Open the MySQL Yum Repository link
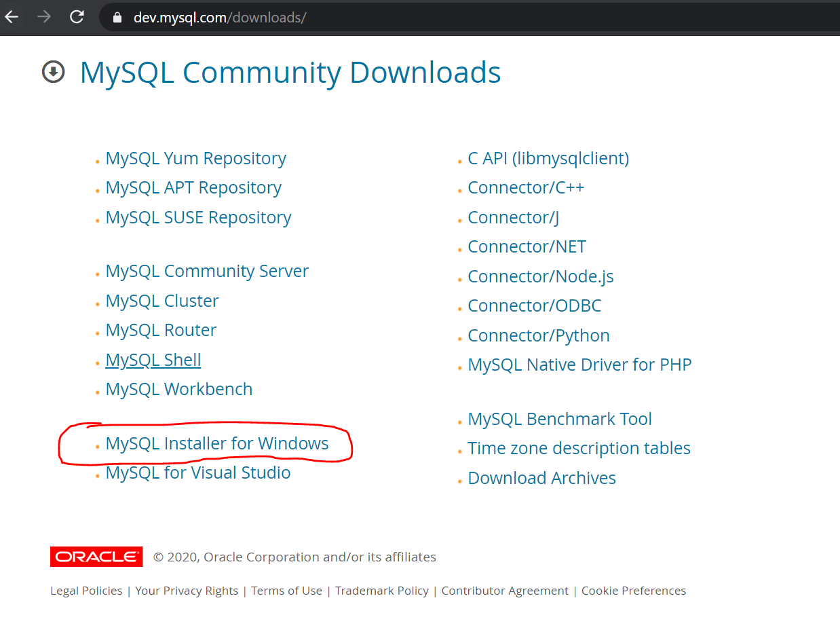 point(195,159)
